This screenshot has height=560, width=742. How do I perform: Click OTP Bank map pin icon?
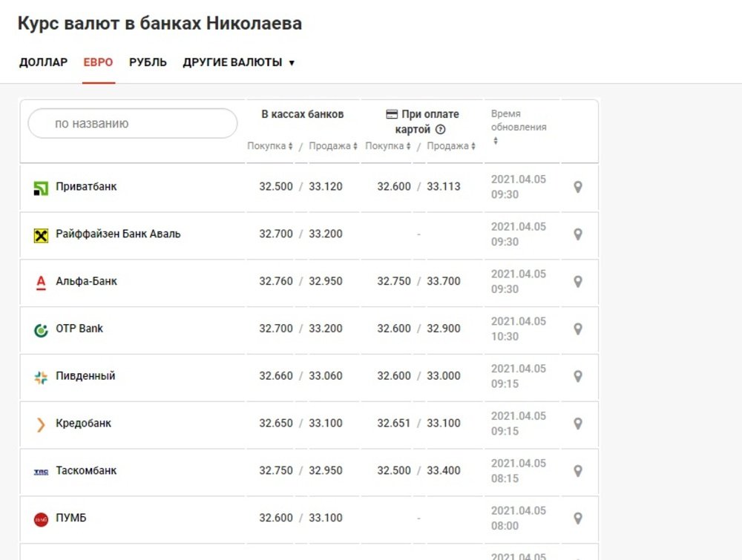pos(578,329)
